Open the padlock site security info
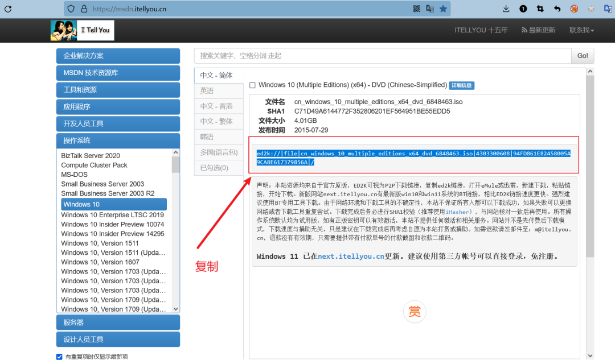This screenshot has width=615, height=364. (84, 9)
